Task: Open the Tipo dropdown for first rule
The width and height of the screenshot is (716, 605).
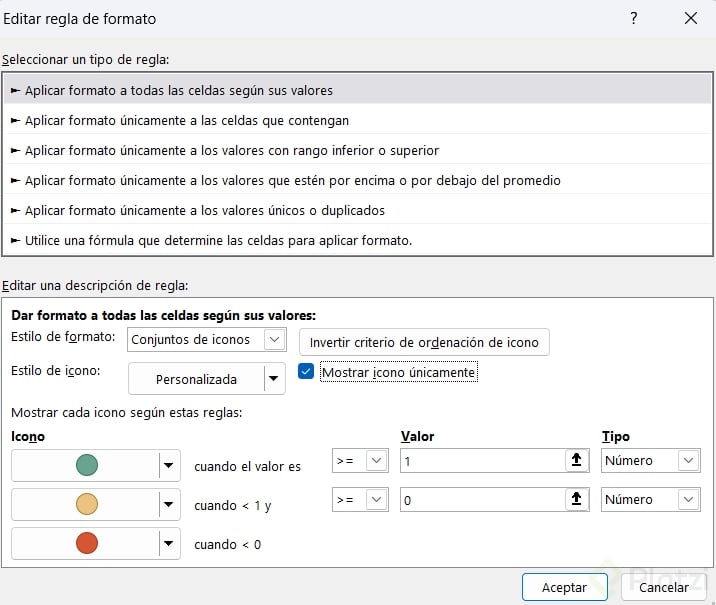Action: (688, 461)
